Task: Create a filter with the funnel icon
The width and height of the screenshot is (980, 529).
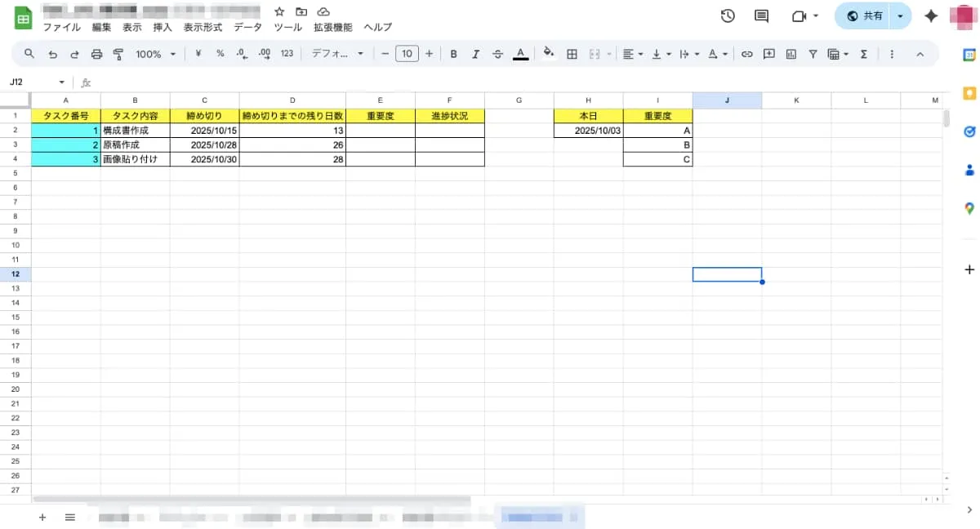Action: (x=812, y=53)
